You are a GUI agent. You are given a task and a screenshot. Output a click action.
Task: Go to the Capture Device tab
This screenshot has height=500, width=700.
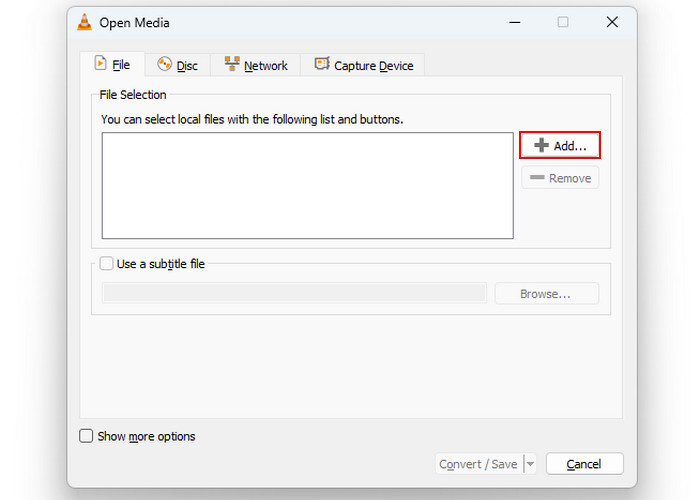pyautogui.click(x=363, y=66)
